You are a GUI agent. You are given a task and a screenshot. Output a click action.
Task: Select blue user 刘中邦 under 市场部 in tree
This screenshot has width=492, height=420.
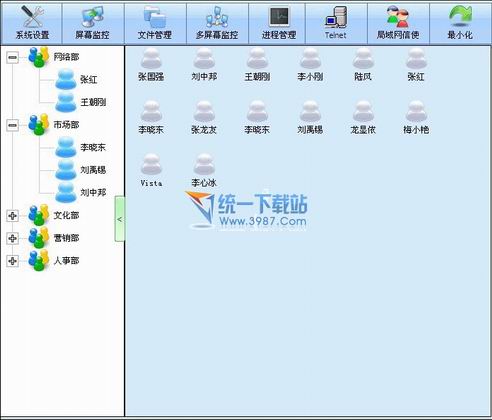(x=81, y=192)
